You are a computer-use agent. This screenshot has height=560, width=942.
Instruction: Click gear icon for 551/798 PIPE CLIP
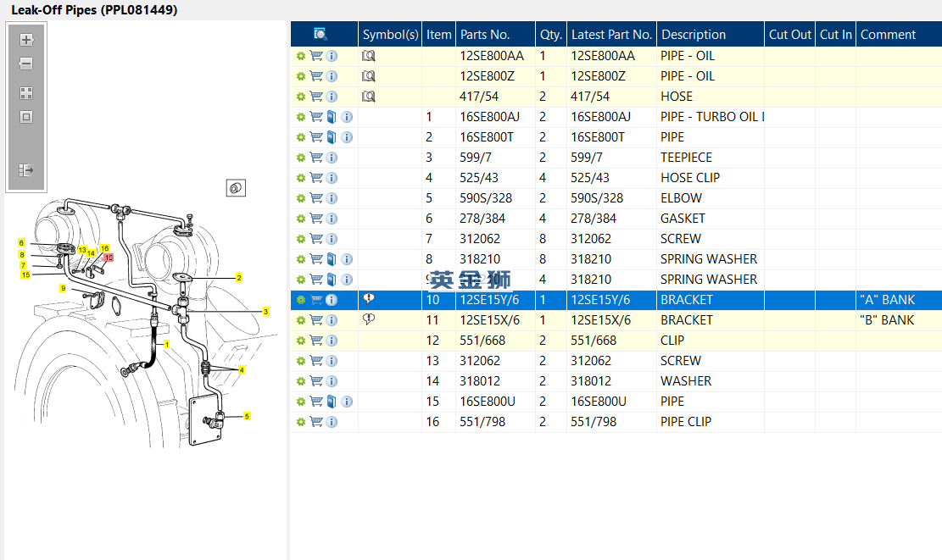pos(301,422)
